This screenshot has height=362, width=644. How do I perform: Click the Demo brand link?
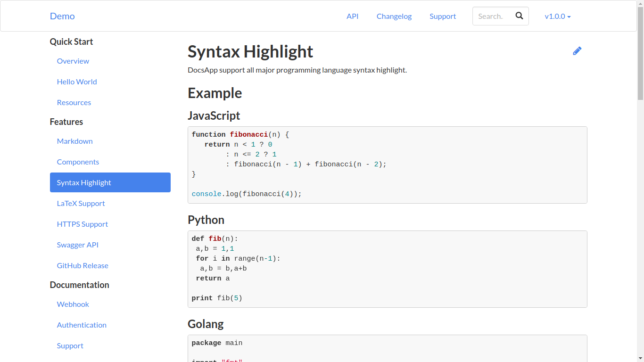(x=62, y=16)
